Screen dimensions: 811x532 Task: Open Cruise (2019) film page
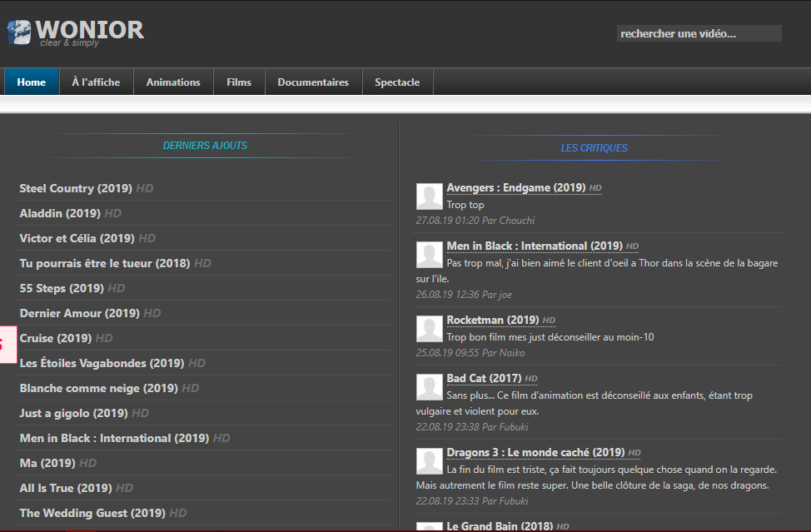[56, 338]
